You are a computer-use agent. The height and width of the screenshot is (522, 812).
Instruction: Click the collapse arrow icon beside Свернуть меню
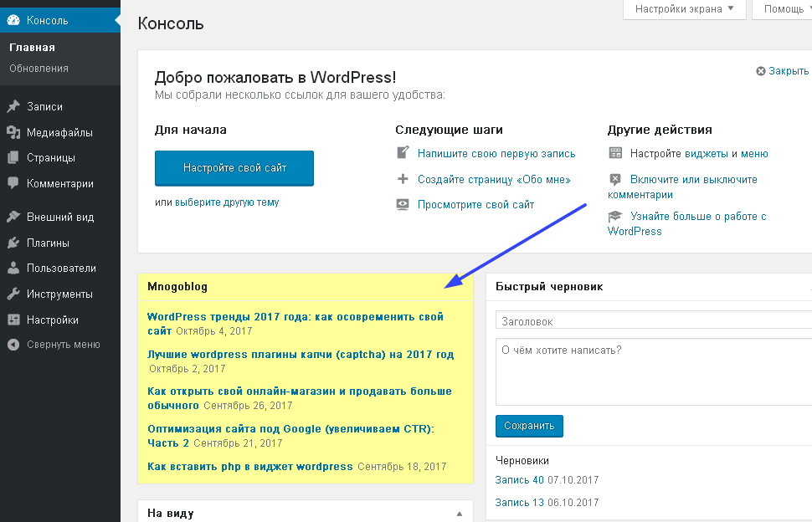tap(13, 345)
